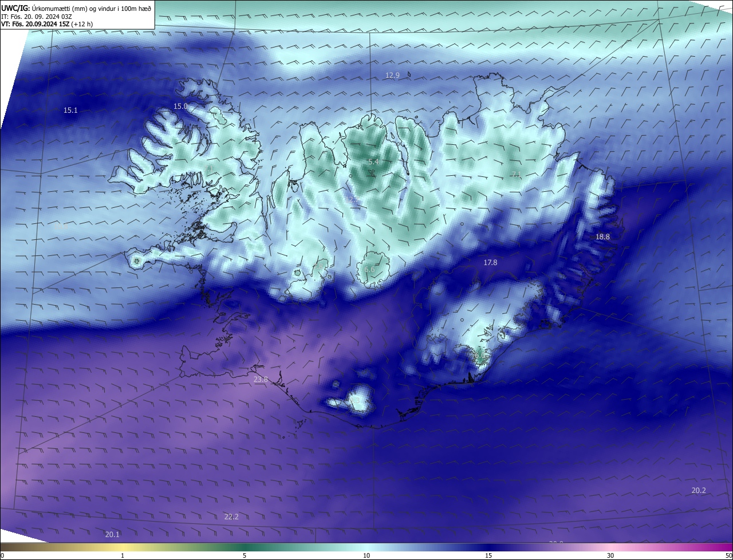Click the value label 7.1 in northeast Iceland
This screenshot has height=560, width=733.
tap(517, 174)
